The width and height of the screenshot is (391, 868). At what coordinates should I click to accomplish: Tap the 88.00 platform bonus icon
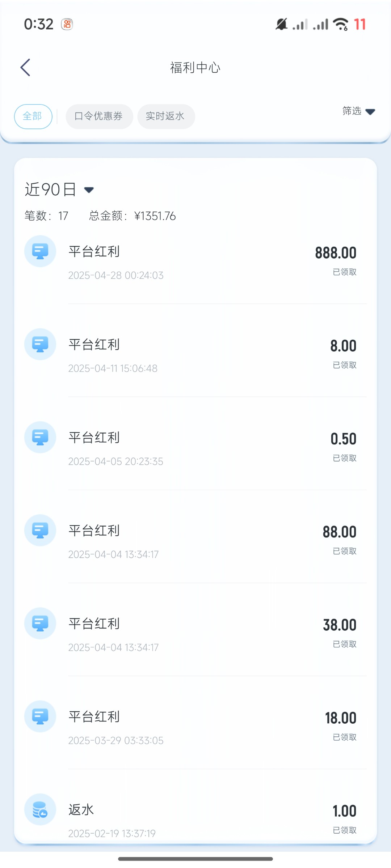click(40, 530)
